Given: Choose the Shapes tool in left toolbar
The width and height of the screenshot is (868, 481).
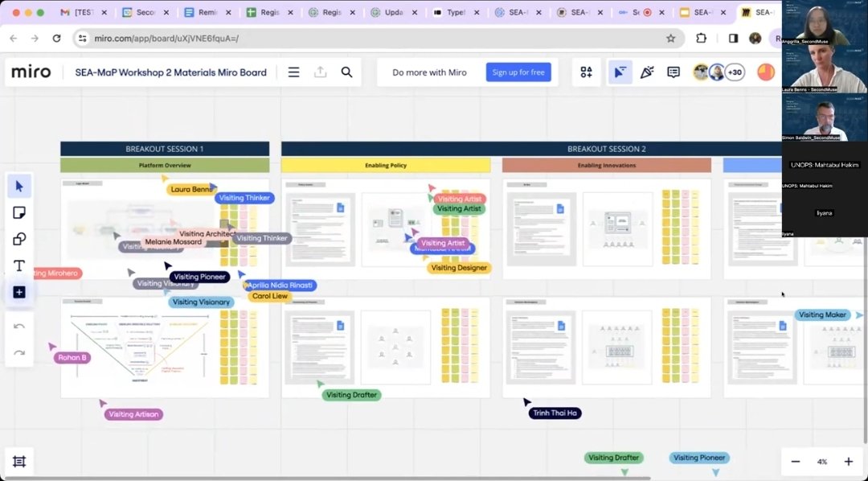Looking at the screenshot, I should [19, 239].
